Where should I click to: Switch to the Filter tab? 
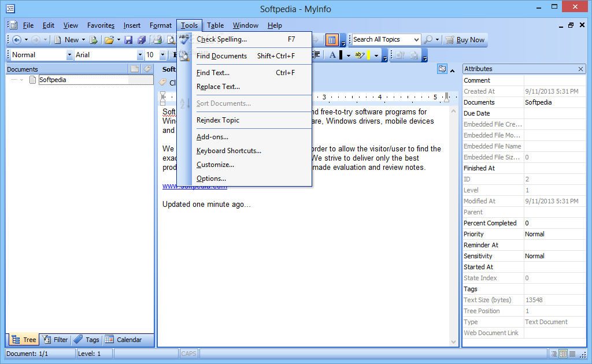point(55,340)
